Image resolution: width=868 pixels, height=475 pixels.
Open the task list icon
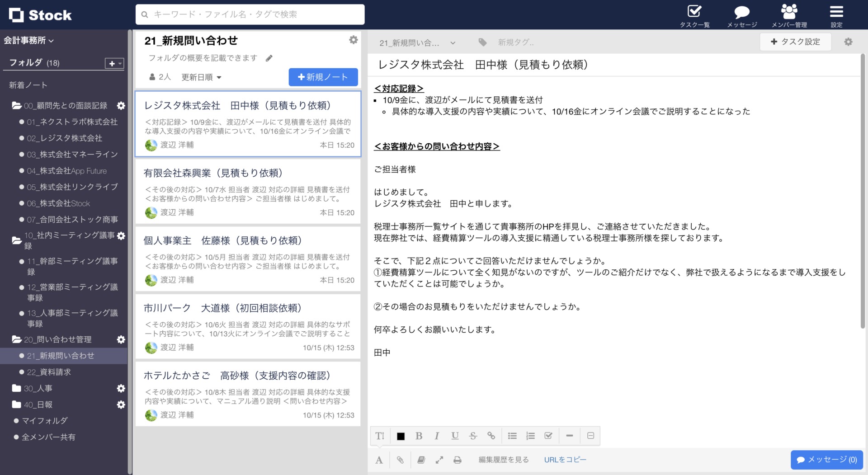pyautogui.click(x=694, y=11)
